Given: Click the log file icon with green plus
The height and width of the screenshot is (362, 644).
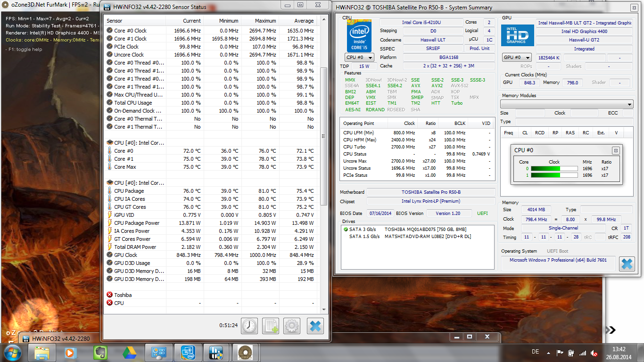Looking at the screenshot, I should point(271,326).
